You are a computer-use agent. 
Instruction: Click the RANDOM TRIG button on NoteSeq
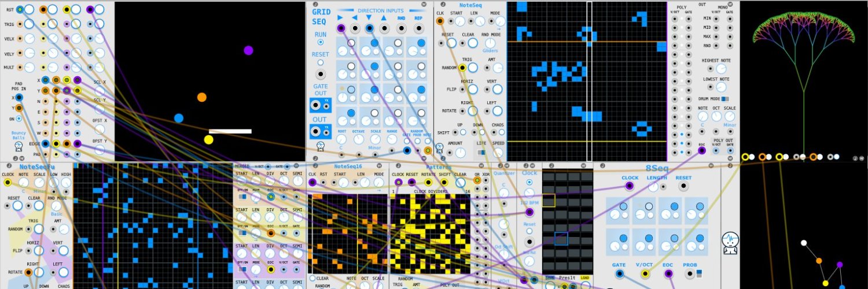473,68
